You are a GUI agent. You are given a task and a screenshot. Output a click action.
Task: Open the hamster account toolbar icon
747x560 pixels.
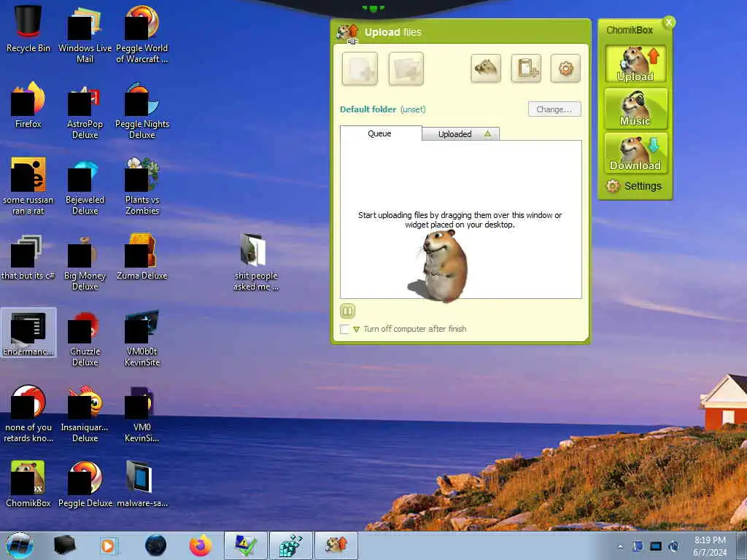[x=485, y=69]
